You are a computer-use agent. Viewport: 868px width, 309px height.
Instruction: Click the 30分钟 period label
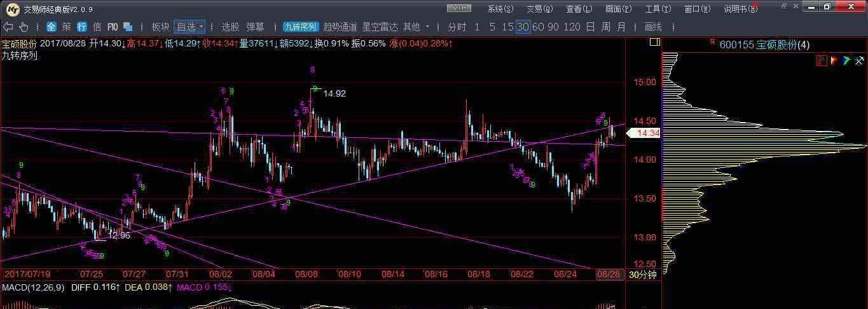coord(642,275)
